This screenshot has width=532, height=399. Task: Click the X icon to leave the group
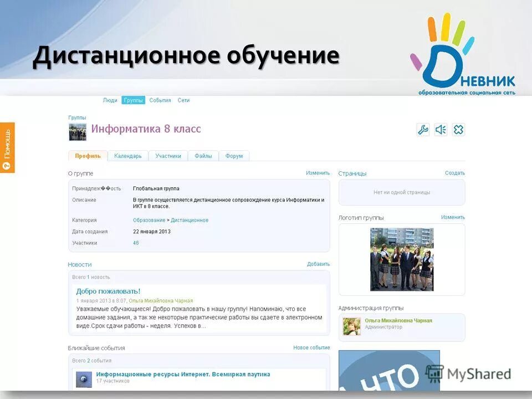click(x=458, y=129)
